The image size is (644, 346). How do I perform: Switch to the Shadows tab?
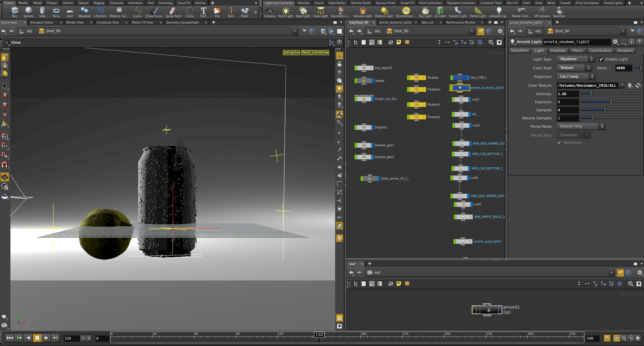coord(558,50)
